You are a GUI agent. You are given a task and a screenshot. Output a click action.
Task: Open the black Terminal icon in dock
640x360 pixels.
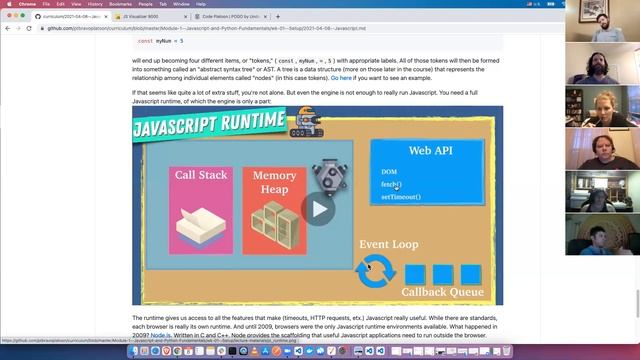232,351
